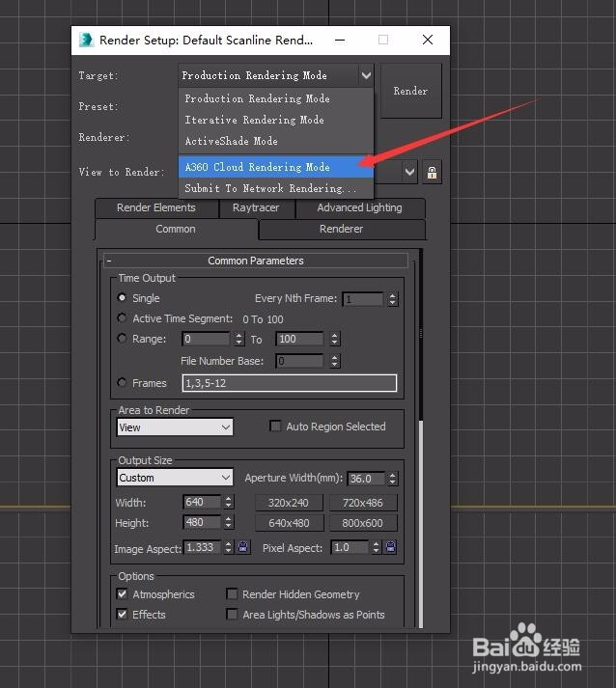Switch to the Common tab
Image resolution: width=616 pixels, height=688 pixels.
(176, 229)
